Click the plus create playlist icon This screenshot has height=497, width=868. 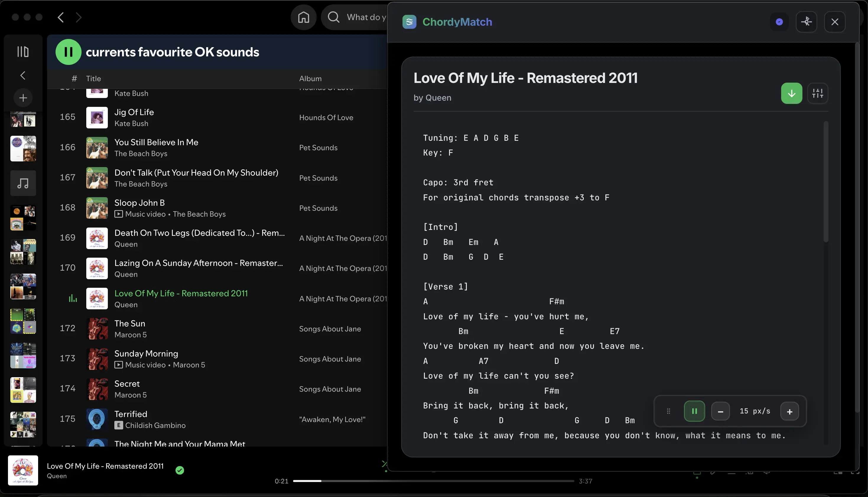[x=23, y=98]
